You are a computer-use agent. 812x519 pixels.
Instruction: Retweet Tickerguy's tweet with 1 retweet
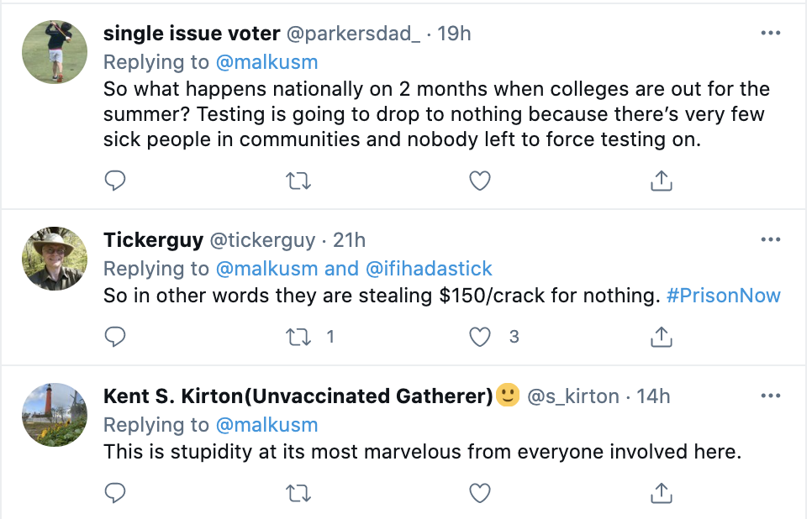[x=298, y=337]
